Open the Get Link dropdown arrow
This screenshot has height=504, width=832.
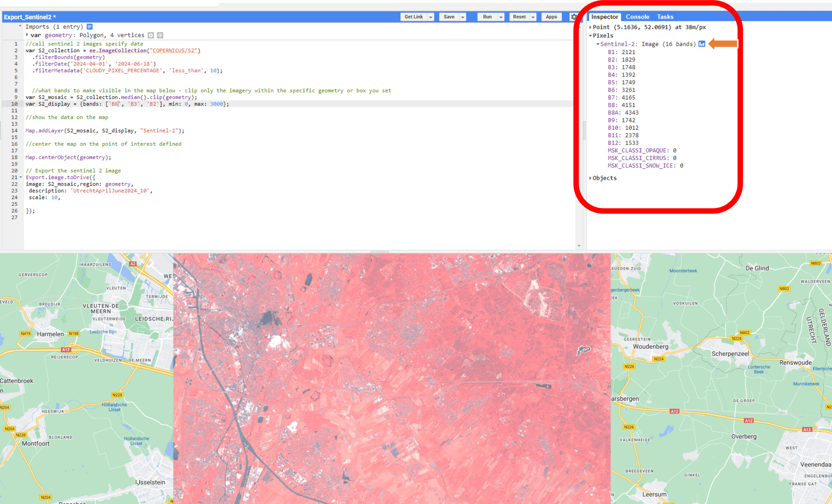431,17
